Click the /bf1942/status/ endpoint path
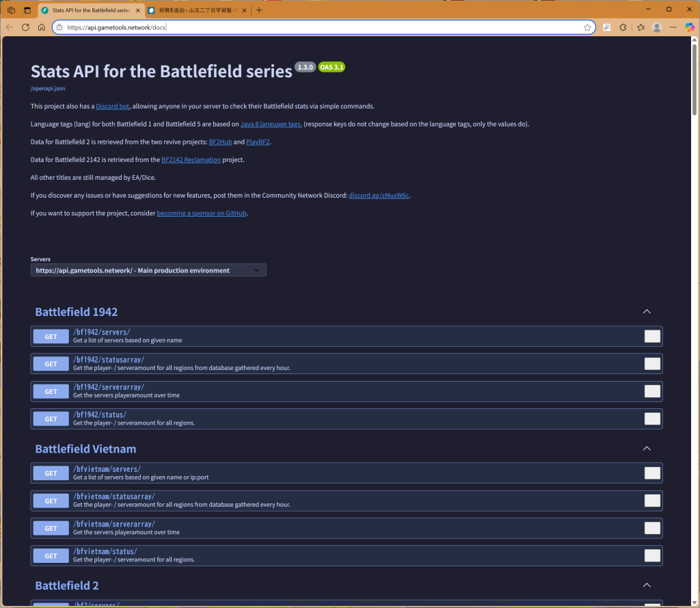The image size is (700, 608). (x=100, y=414)
